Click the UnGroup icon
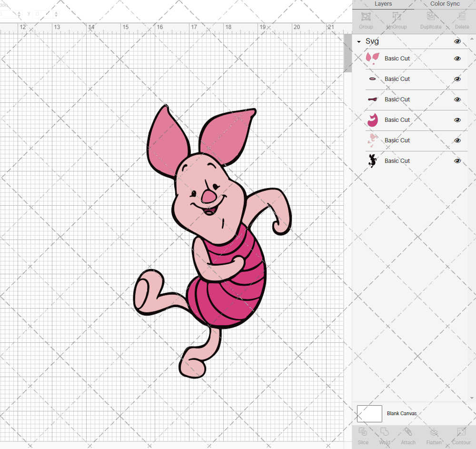Image resolution: width=476 pixels, height=449 pixels. [396, 16]
